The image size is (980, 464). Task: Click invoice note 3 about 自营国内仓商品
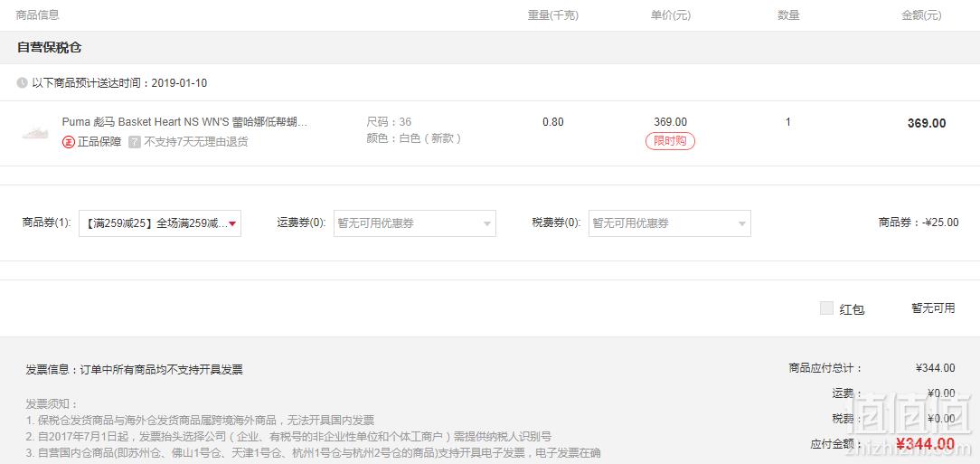(x=313, y=452)
